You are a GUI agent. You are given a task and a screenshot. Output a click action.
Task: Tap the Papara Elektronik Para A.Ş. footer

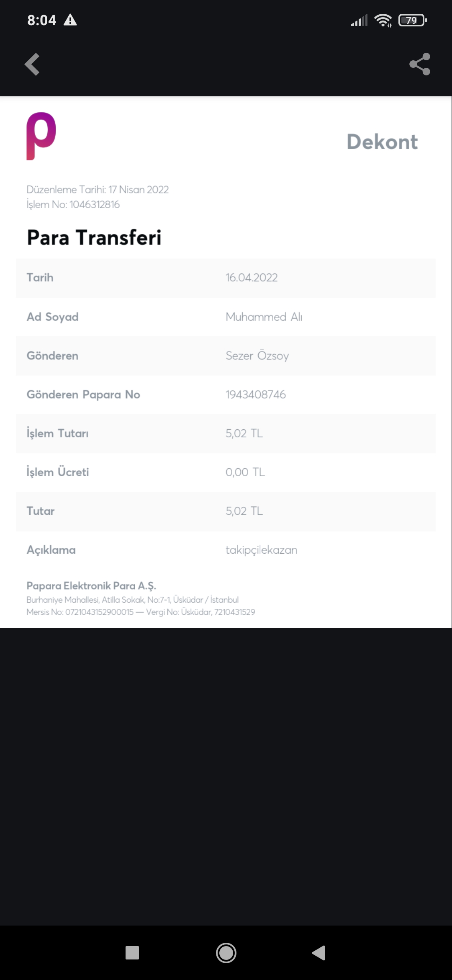coord(91,585)
